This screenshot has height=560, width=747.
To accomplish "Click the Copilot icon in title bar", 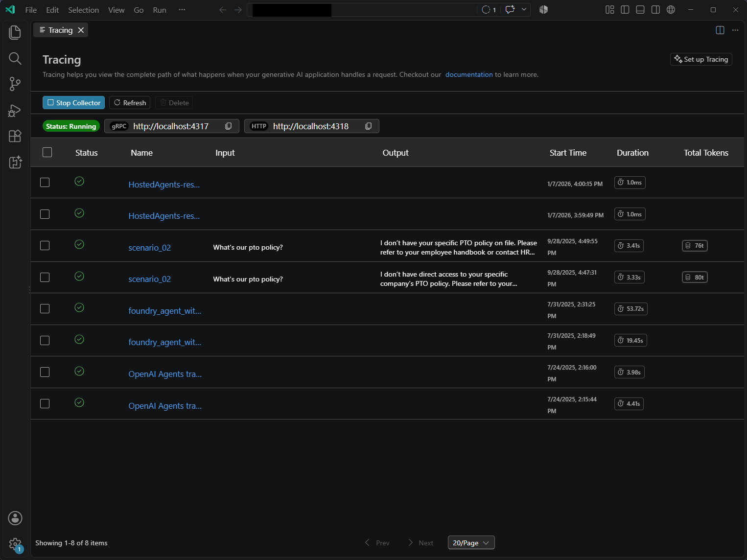I will pos(543,10).
